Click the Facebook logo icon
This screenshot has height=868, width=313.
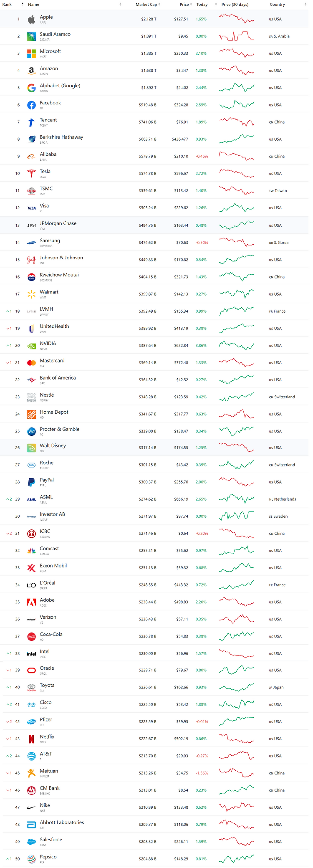[31, 105]
